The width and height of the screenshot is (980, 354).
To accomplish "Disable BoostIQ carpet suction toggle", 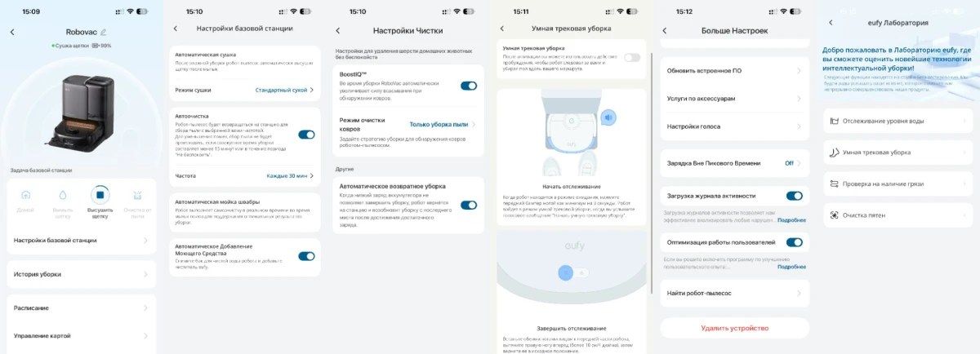I will coord(469,85).
